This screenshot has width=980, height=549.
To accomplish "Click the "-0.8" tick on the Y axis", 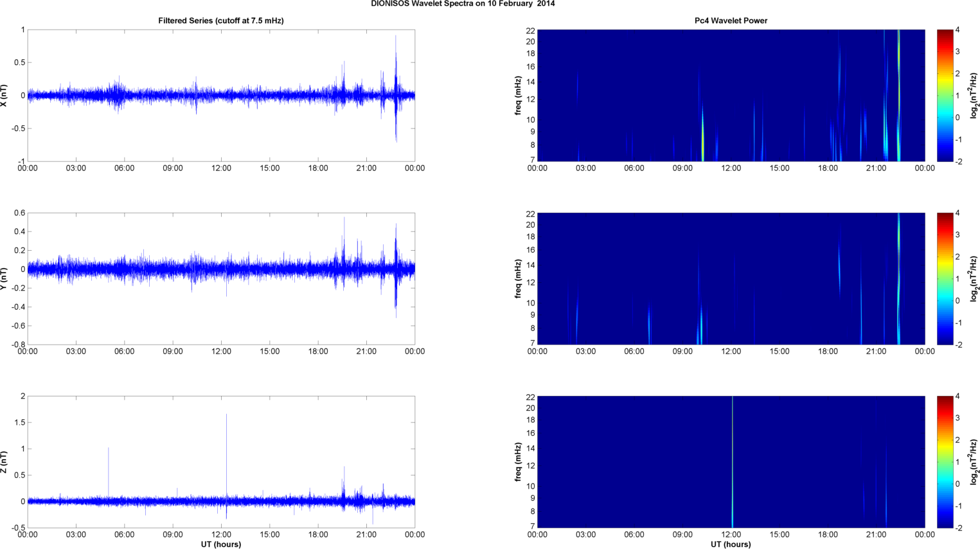I will click(18, 345).
